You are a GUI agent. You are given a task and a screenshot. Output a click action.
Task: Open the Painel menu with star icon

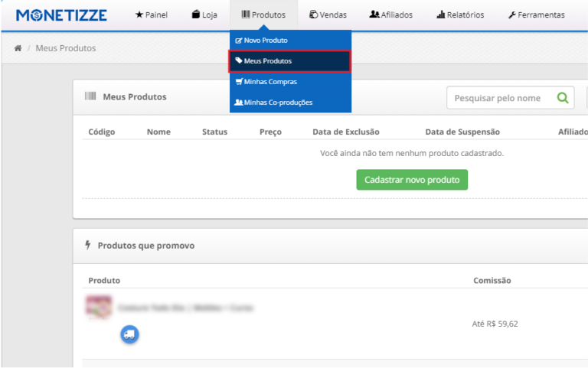(151, 15)
